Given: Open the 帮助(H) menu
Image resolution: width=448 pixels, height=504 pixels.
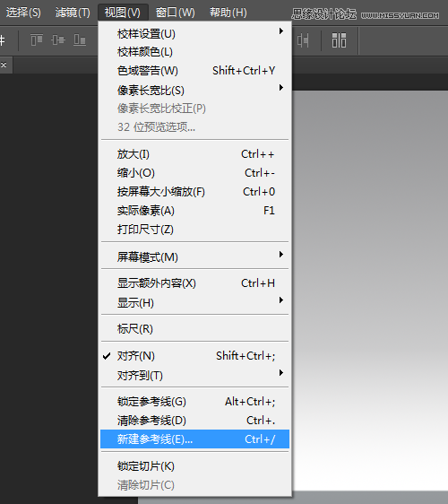Looking at the screenshot, I should (x=228, y=13).
